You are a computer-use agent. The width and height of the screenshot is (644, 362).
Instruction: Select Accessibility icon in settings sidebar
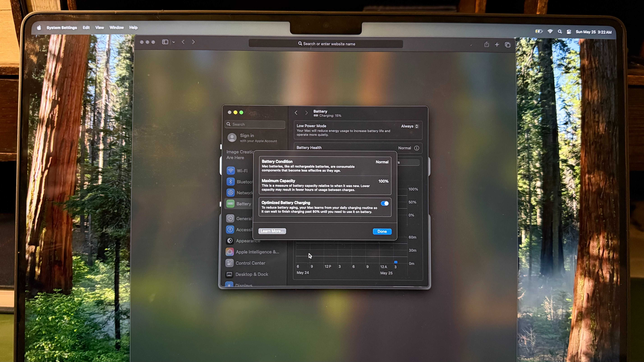(230, 230)
